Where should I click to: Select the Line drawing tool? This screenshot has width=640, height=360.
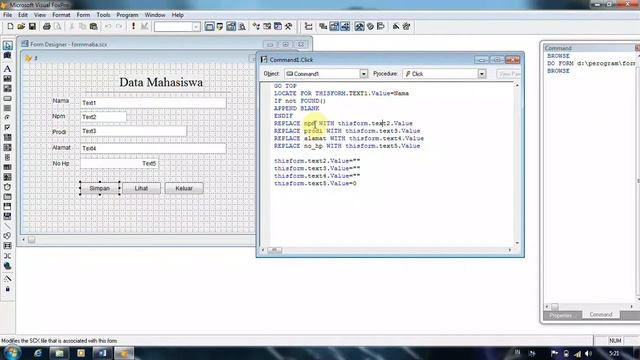(7, 226)
